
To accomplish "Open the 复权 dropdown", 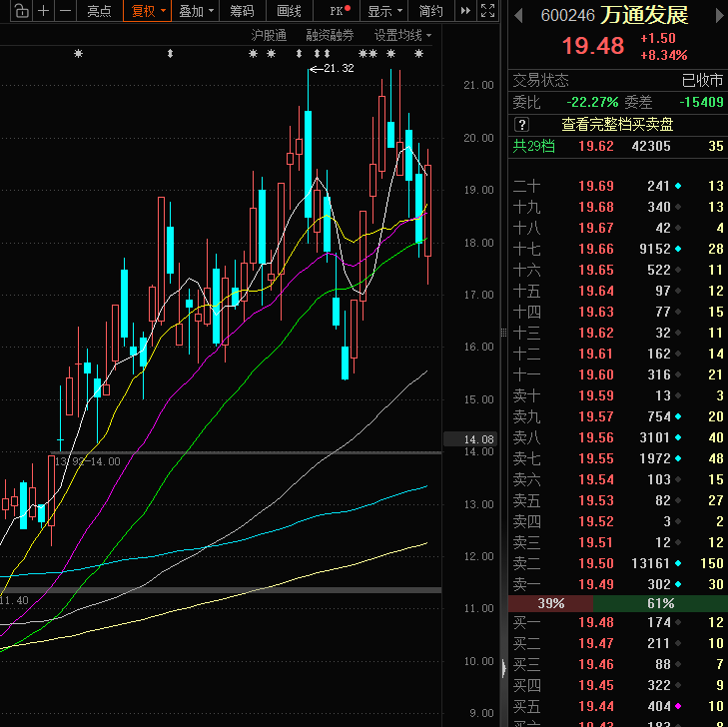I will [x=147, y=11].
